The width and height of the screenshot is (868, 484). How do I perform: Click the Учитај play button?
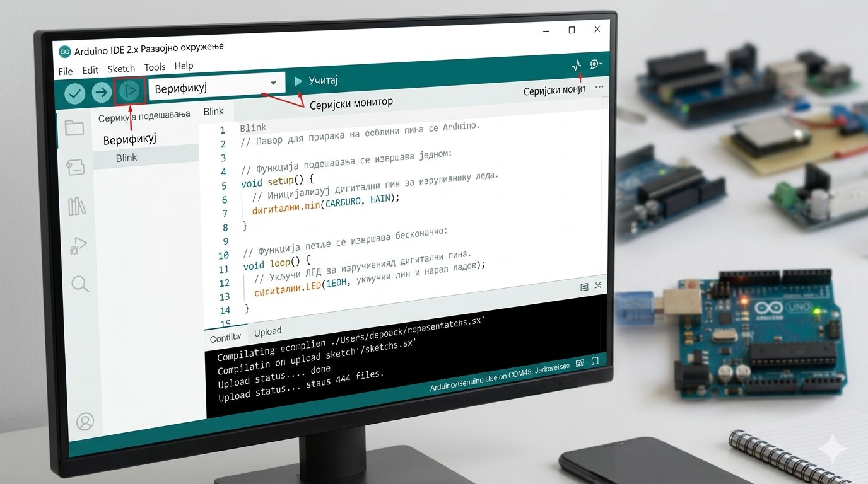(x=298, y=81)
